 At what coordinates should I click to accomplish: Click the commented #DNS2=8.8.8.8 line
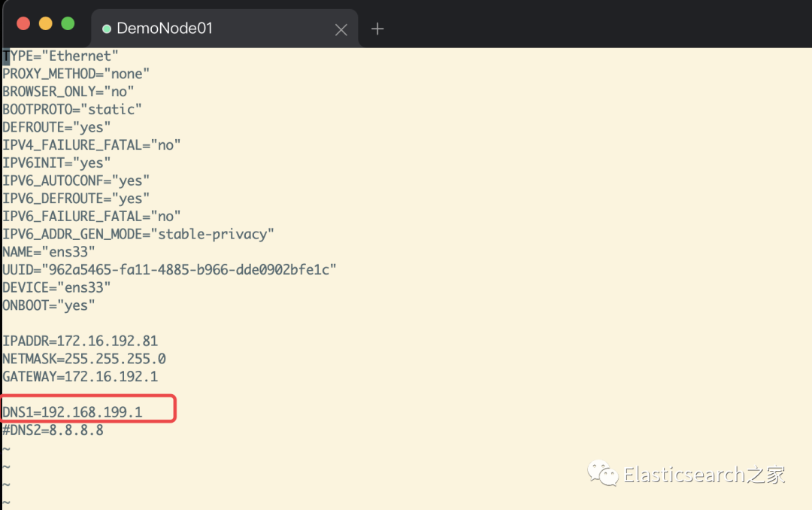(x=53, y=430)
